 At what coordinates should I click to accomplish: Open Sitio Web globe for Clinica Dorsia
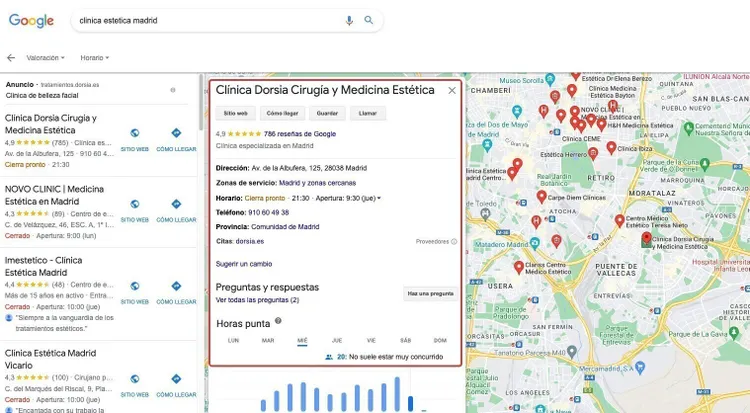[x=135, y=133]
